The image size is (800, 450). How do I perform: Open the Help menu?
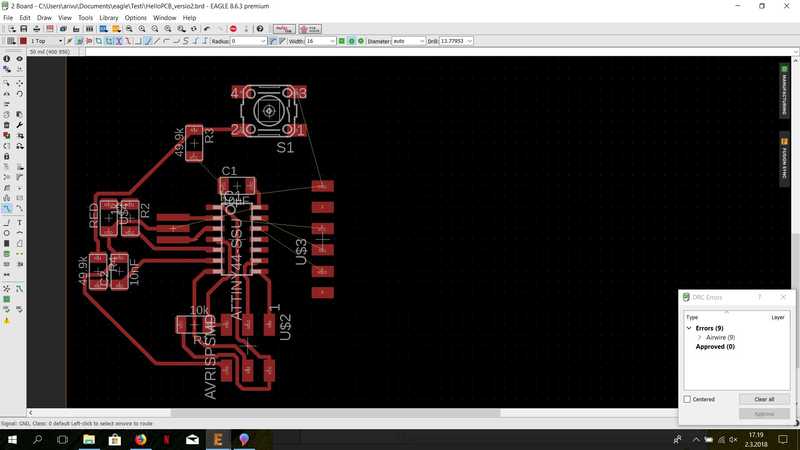pyautogui.click(x=189, y=17)
